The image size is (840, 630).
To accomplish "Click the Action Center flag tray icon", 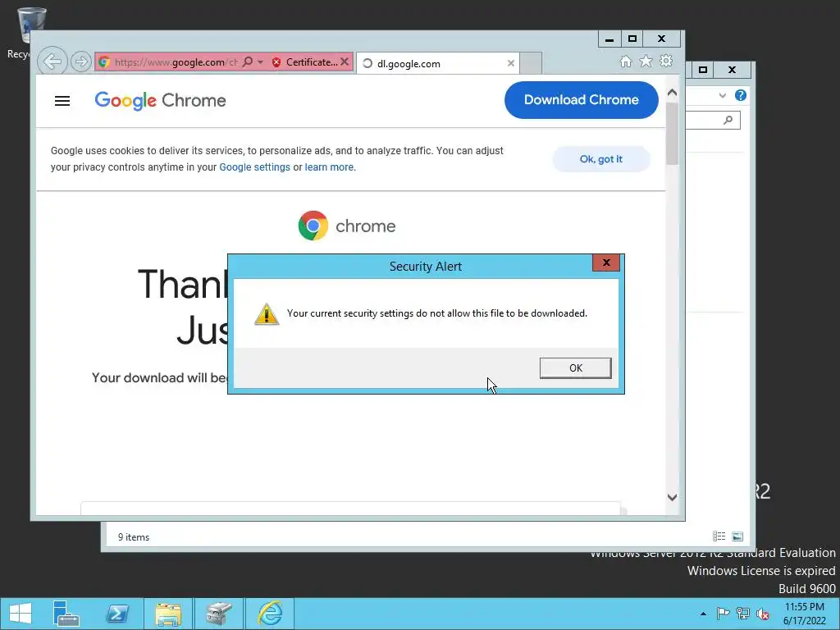I will [x=723, y=614].
